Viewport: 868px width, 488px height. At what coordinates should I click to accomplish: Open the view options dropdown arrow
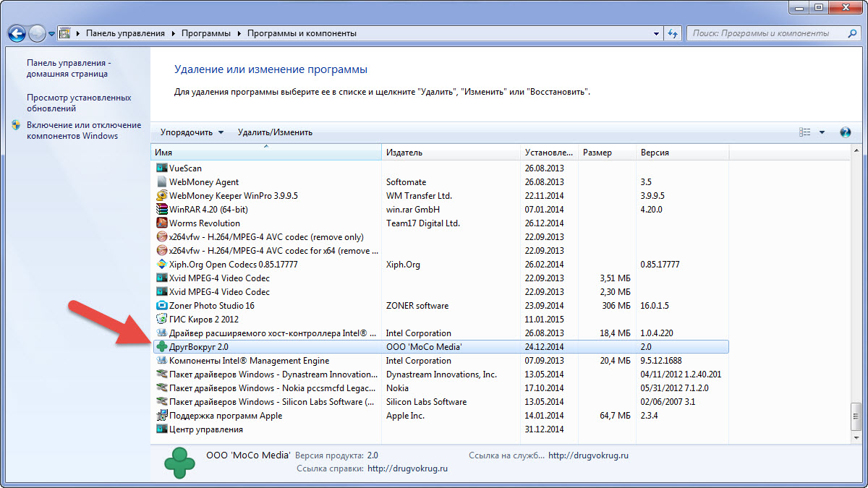(x=822, y=132)
